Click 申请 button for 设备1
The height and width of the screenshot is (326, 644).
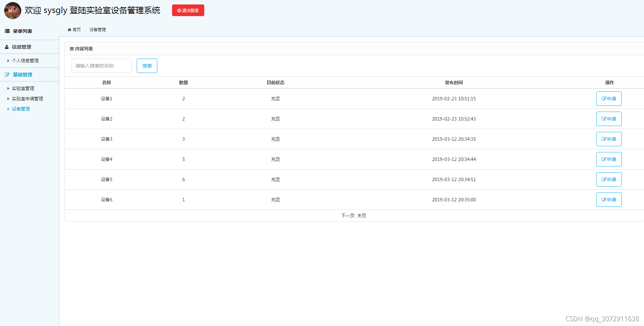(609, 99)
